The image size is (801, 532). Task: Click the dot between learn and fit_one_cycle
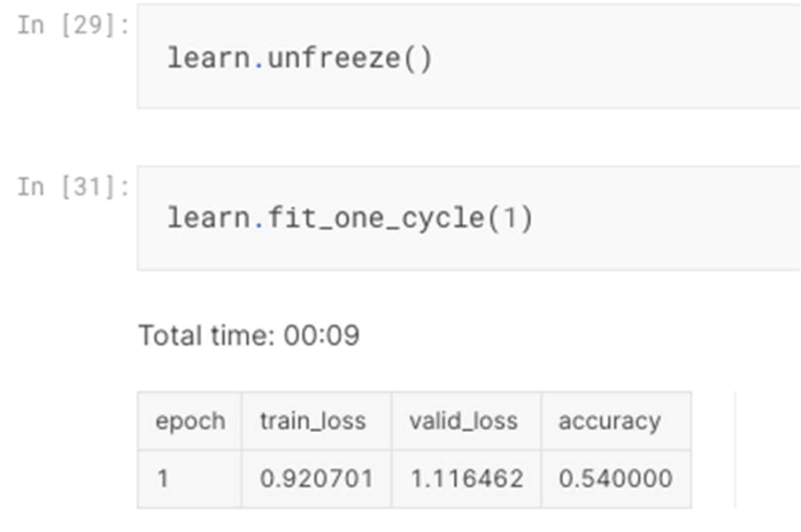(258, 220)
